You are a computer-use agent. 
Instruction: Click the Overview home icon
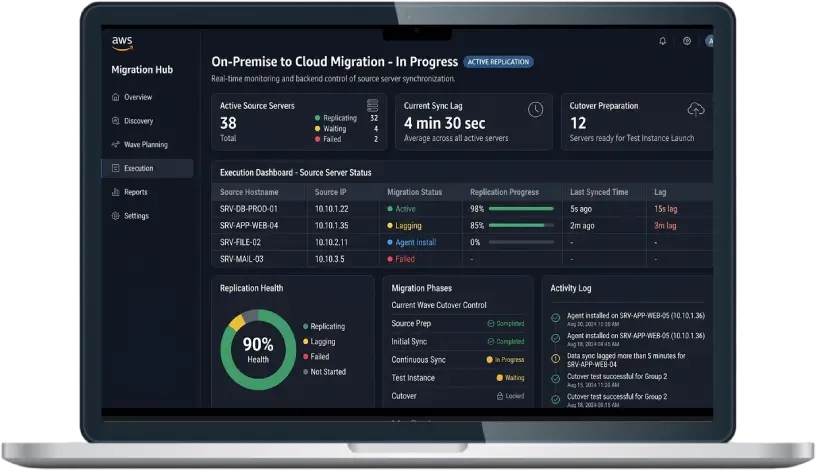click(x=116, y=97)
